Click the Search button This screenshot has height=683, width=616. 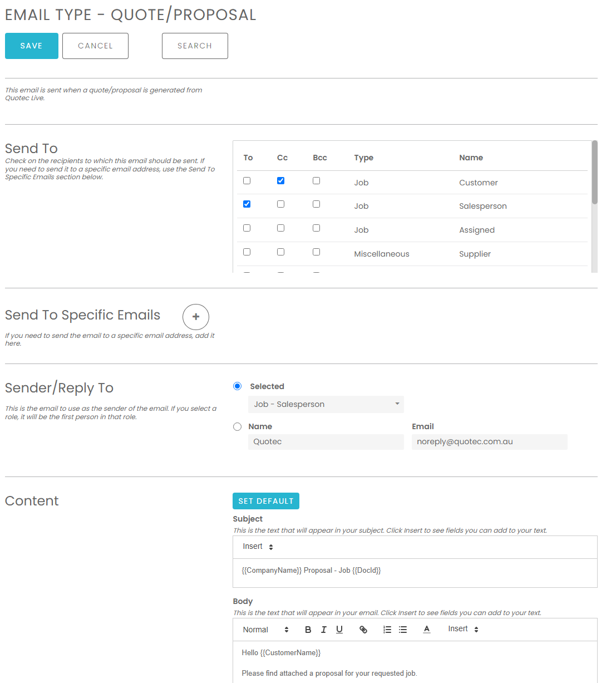[195, 46]
